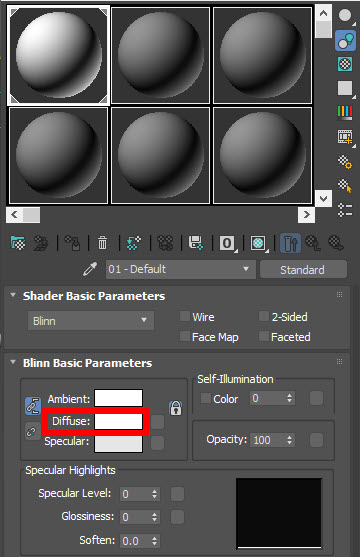Click the Self-Illumination value spinner arrows

point(290,398)
